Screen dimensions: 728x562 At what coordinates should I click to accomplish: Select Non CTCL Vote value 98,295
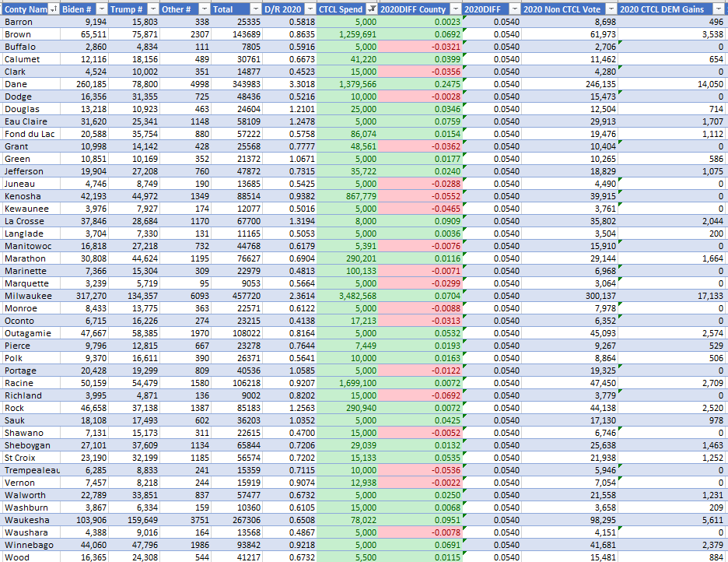(x=569, y=520)
